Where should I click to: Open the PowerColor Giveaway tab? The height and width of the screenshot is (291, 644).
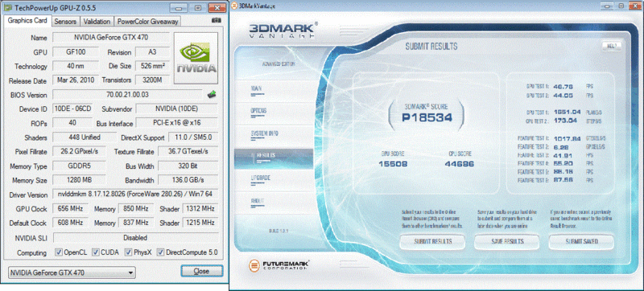pyautogui.click(x=147, y=22)
